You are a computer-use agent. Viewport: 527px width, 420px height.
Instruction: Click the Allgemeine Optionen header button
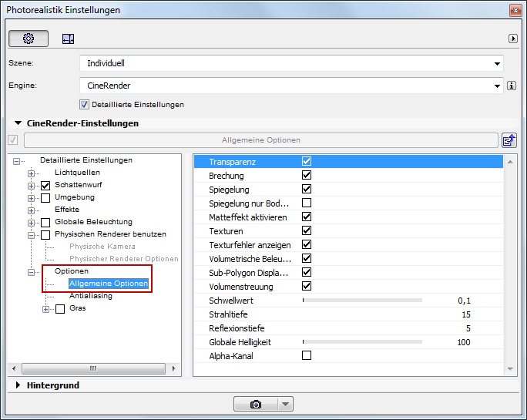point(261,140)
